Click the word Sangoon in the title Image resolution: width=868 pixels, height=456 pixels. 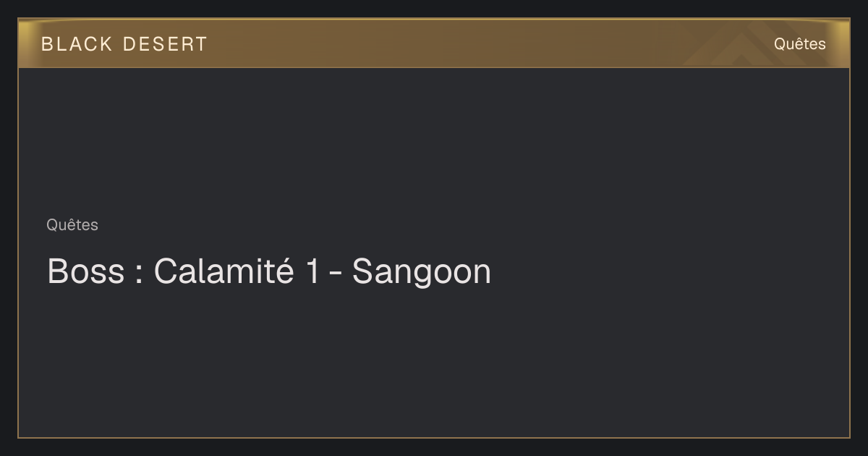(422, 272)
